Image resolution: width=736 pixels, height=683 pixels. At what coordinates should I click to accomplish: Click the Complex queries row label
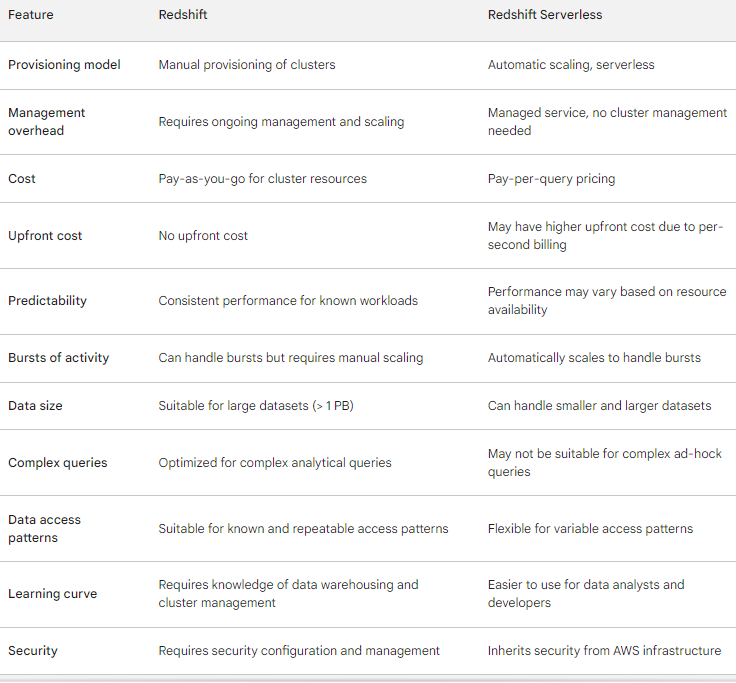[x=57, y=462]
